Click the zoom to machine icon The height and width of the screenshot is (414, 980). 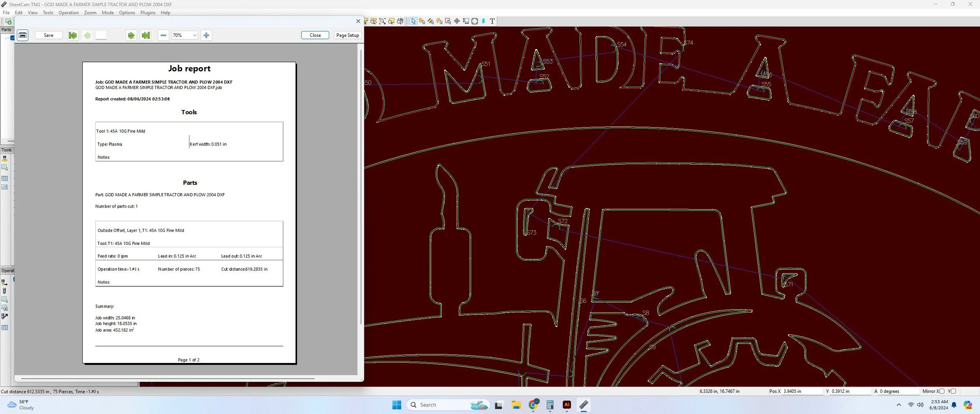click(400, 21)
